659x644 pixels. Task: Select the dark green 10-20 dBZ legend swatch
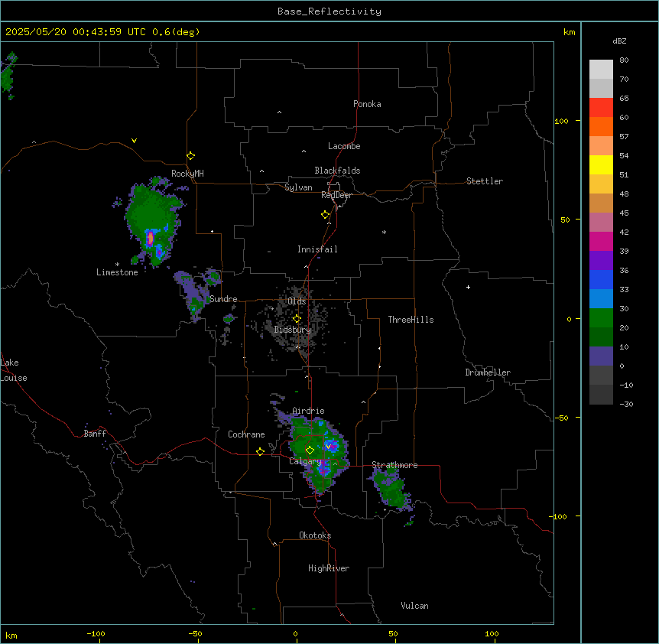[x=601, y=337]
